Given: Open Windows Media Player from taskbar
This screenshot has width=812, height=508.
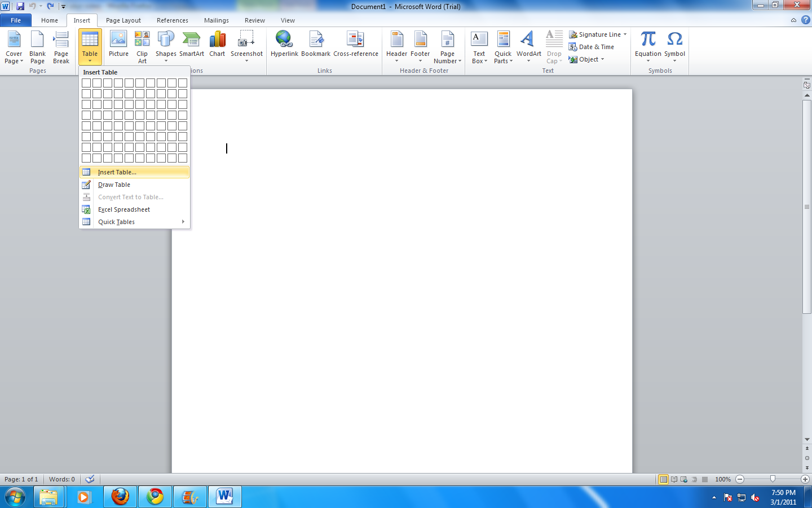Looking at the screenshot, I should 84,497.
